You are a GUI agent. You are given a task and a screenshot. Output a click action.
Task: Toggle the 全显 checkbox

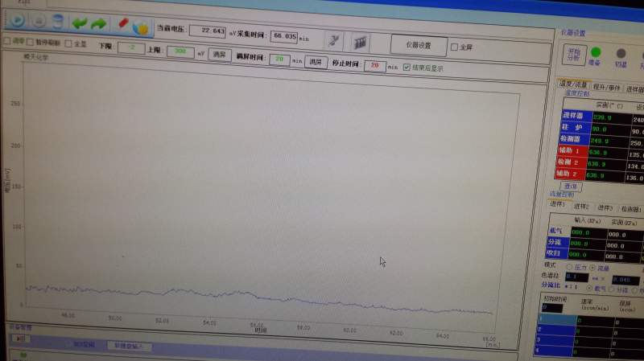(x=68, y=43)
